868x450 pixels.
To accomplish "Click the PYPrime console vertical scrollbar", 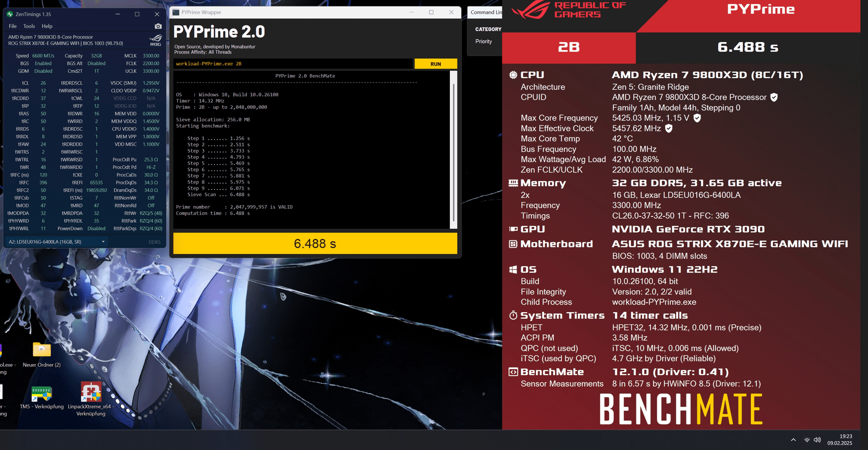I will pos(454,150).
